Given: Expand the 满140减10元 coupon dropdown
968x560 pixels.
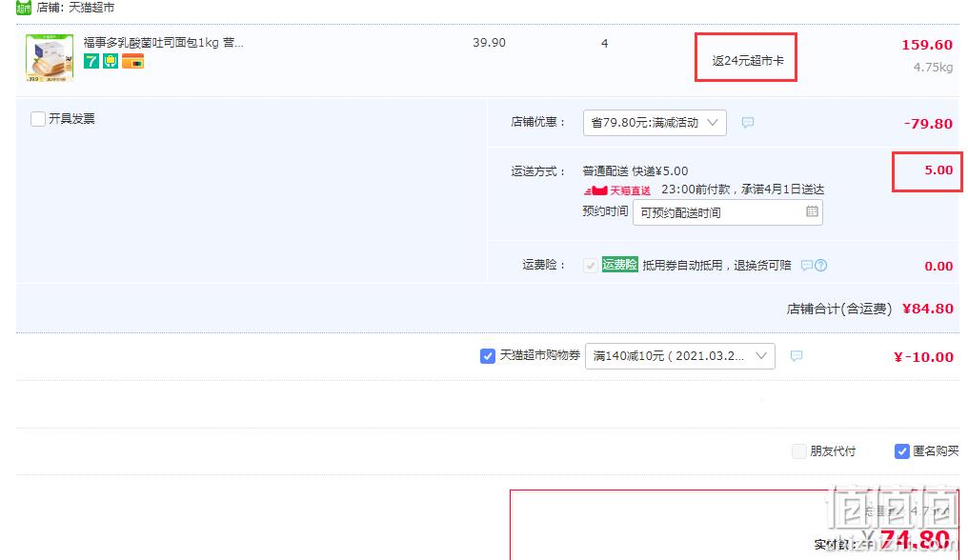Looking at the screenshot, I should pyautogui.click(x=679, y=355).
